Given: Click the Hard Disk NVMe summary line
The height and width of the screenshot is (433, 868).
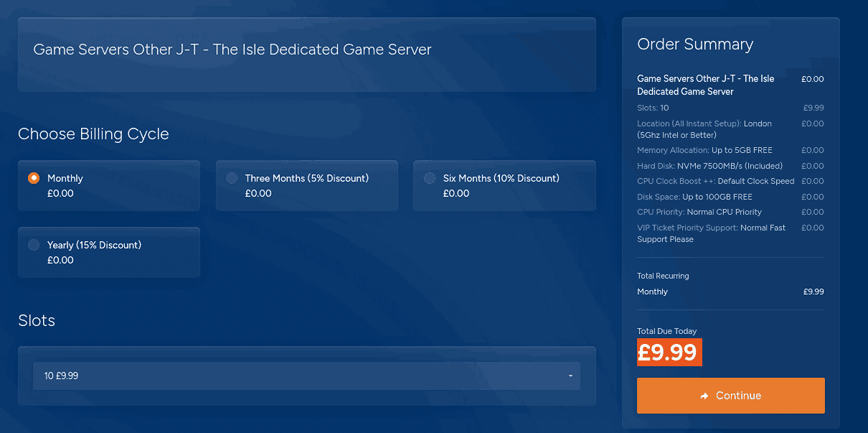Looking at the screenshot, I should [x=709, y=166].
